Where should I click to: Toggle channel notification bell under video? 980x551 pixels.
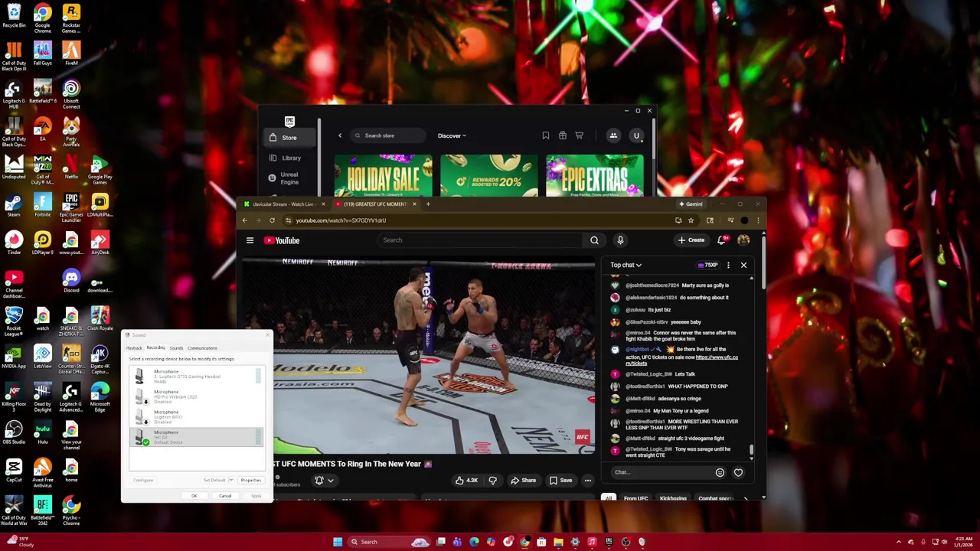click(x=319, y=481)
